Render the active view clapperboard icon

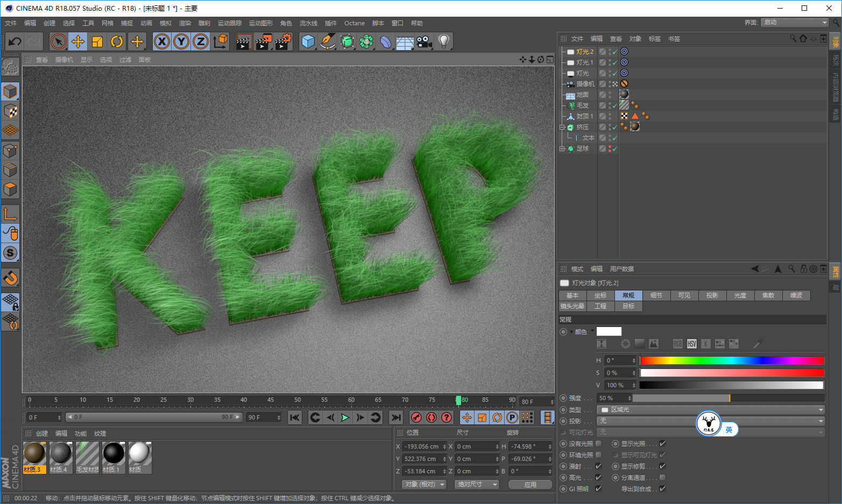[x=244, y=41]
